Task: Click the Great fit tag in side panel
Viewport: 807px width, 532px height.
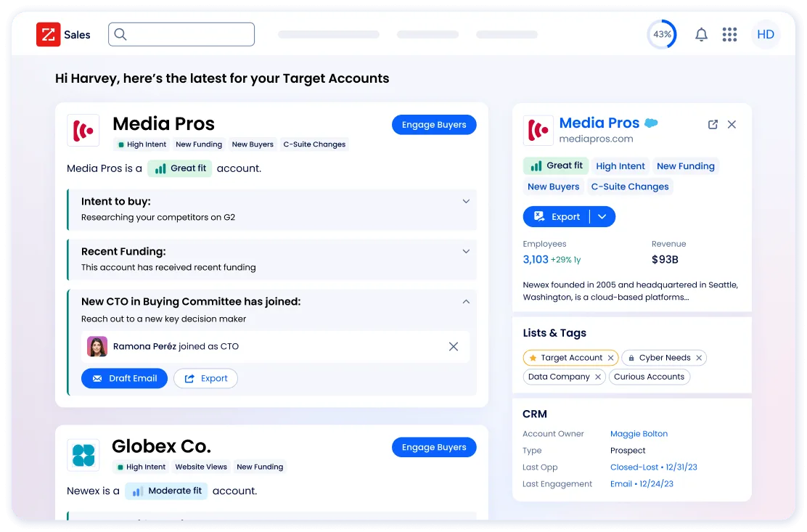Action: pos(557,165)
